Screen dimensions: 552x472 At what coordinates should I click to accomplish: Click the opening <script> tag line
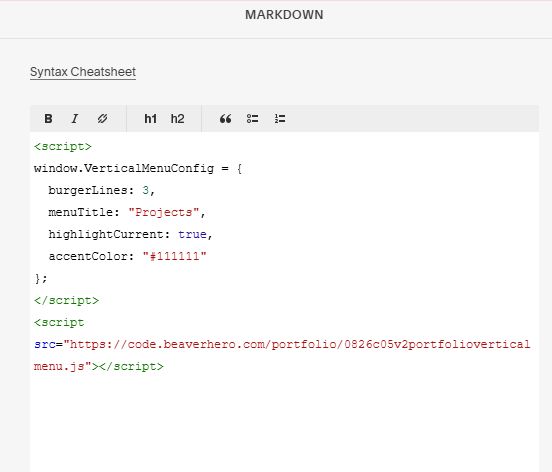[63, 146]
